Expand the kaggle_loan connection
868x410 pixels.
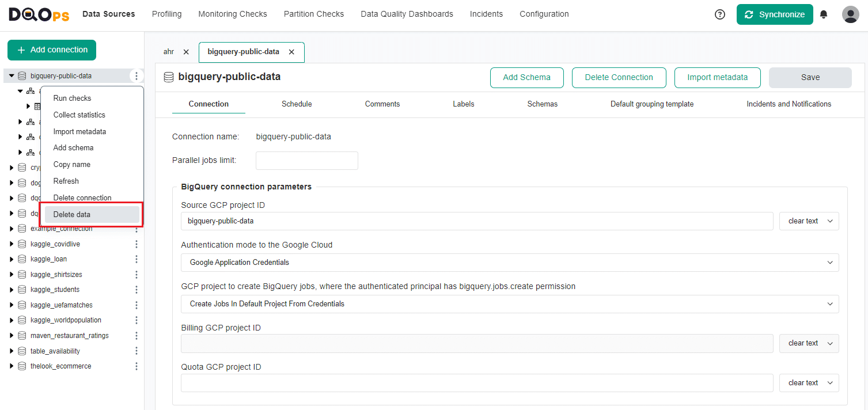pyautogui.click(x=12, y=259)
